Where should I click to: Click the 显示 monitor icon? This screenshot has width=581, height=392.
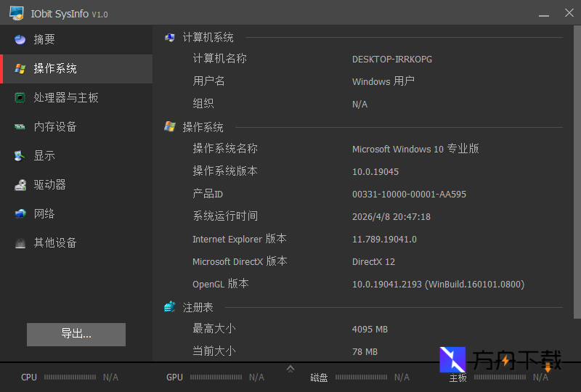coord(20,155)
